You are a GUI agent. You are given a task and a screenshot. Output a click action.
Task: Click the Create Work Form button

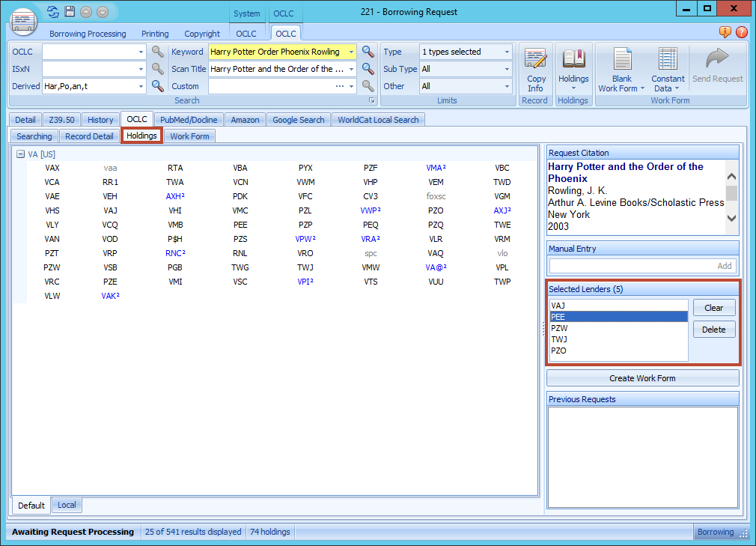pos(642,377)
